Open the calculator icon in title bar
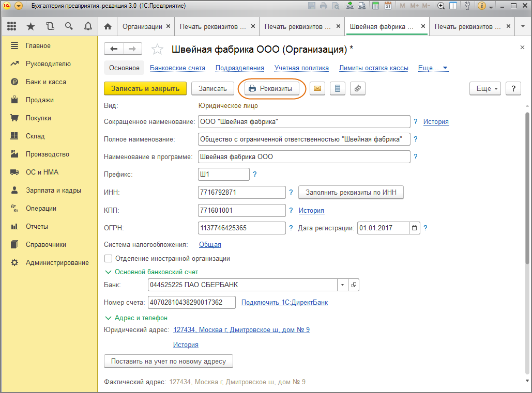Image resolution: width=532 pixels, height=393 pixels. click(x=375, y=6)
